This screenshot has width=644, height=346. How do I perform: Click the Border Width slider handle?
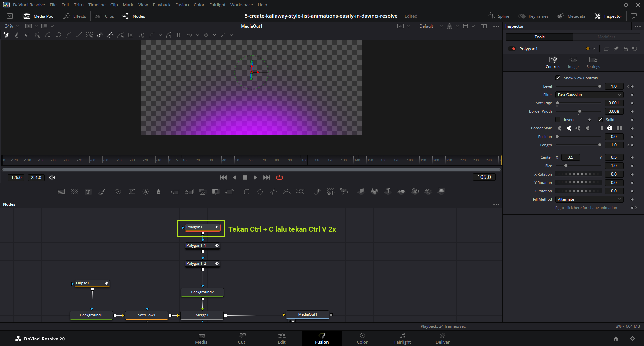580,111
